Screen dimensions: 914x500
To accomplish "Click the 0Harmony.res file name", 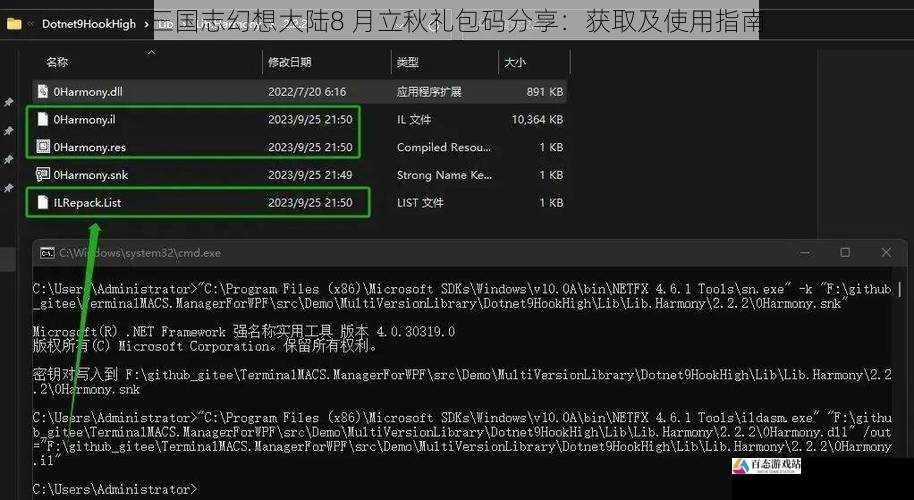I will [90, 147].
